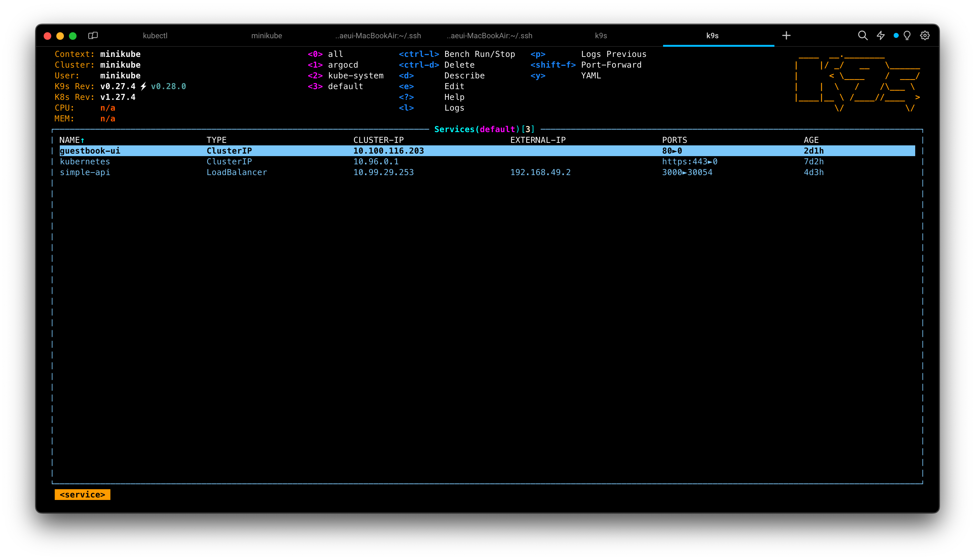975x560 pixels.
Task: Click the macOS green fullscreen button
Action: 73,36
